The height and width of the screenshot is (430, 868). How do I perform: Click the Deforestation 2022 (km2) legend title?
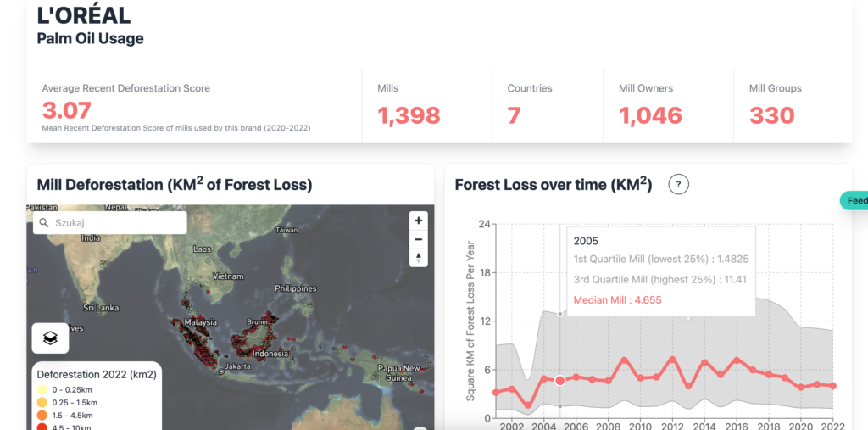pyautogui.click(x=97, y=375)
